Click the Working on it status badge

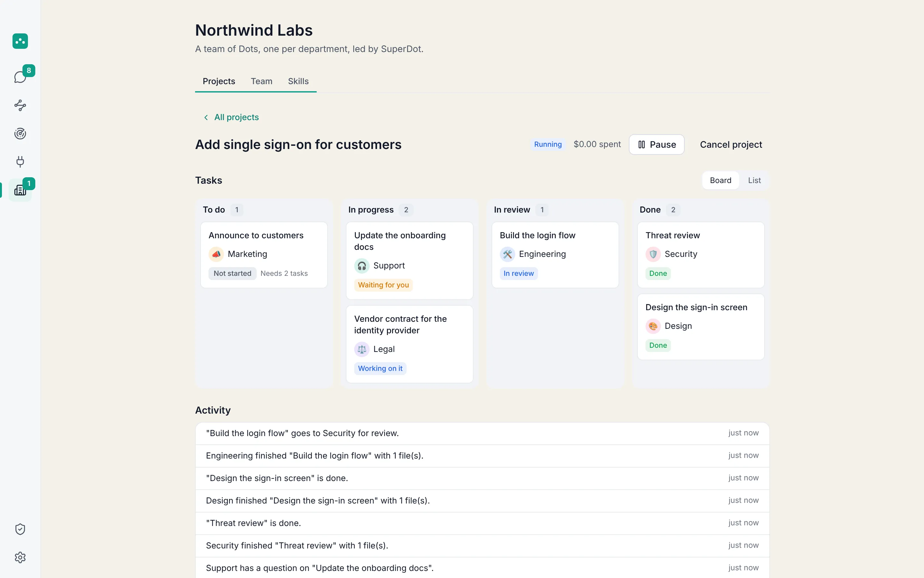(x=380, y=369)
